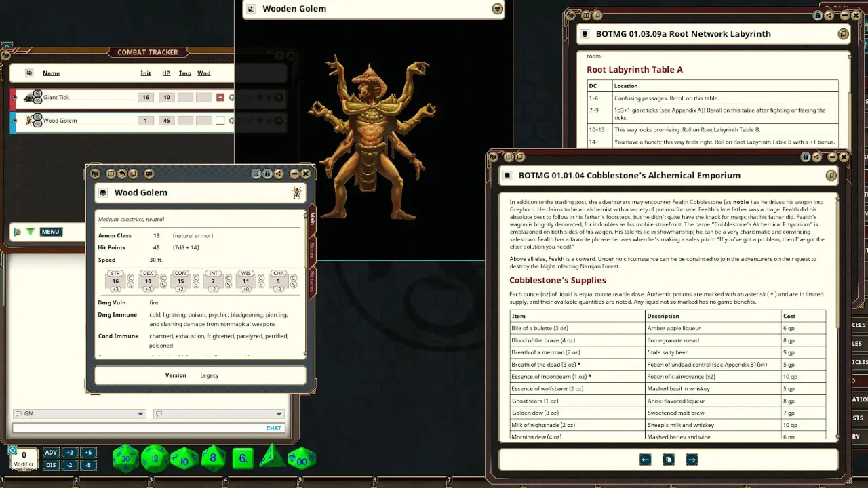Roll the green d8 die
Screen dimensions: 868x488
point(213,458)
